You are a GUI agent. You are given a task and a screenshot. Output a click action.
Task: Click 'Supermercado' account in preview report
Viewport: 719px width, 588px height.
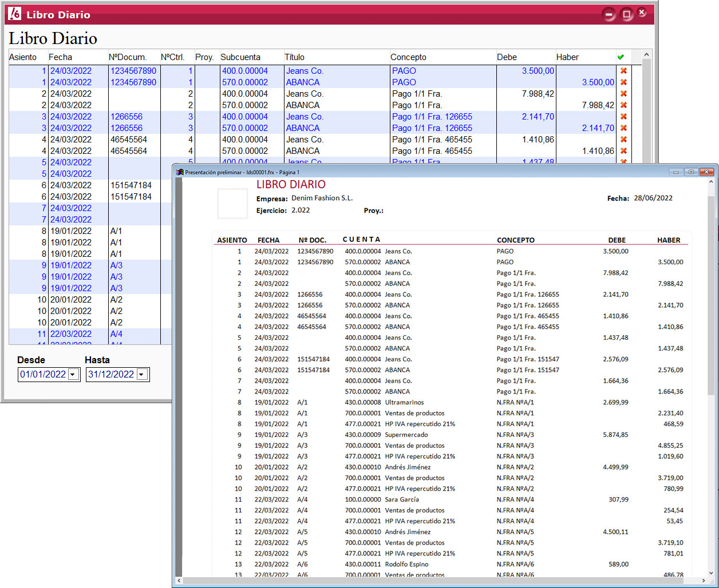click(x=406, y=435)
